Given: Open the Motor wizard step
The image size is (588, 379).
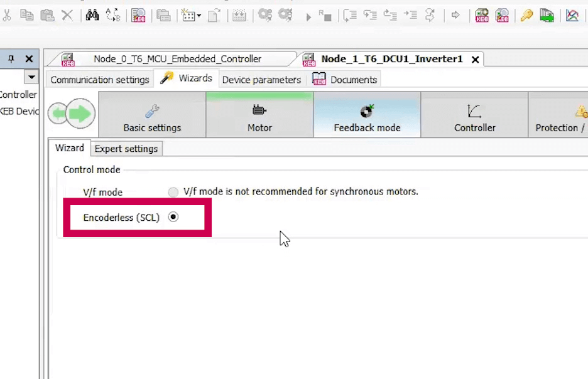Looking at the screenshot, I should pyautogui.click(x=259, y=115).
